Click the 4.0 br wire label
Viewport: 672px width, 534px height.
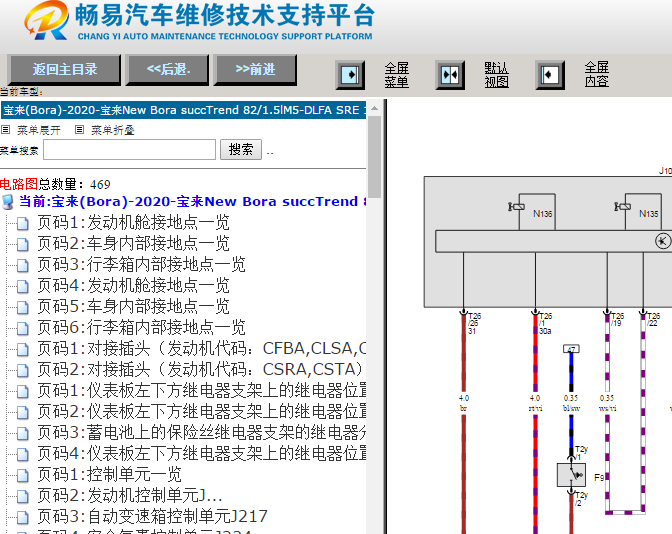tap(463, 403)
